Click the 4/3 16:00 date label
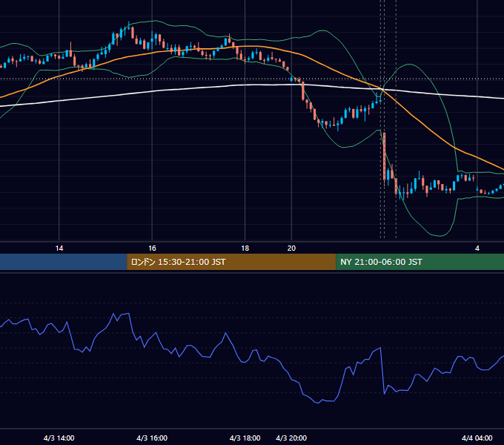 152,438
